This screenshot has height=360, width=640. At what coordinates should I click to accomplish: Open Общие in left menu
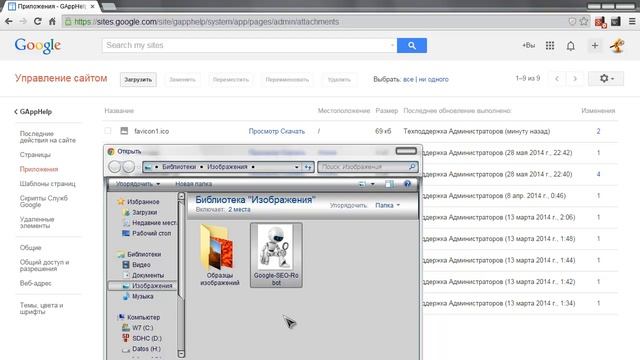coord(31,247)
